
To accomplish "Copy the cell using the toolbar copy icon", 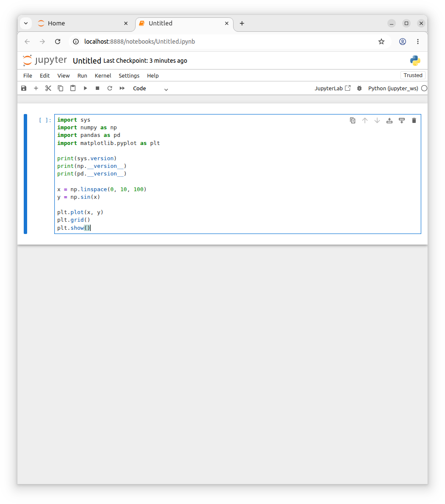I will (x=61, y=88).
